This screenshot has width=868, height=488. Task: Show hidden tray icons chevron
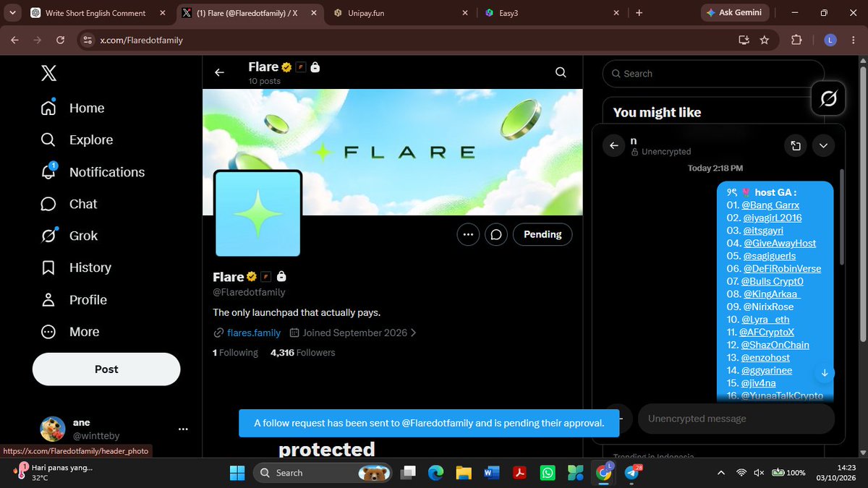click(x=720, y=473)
